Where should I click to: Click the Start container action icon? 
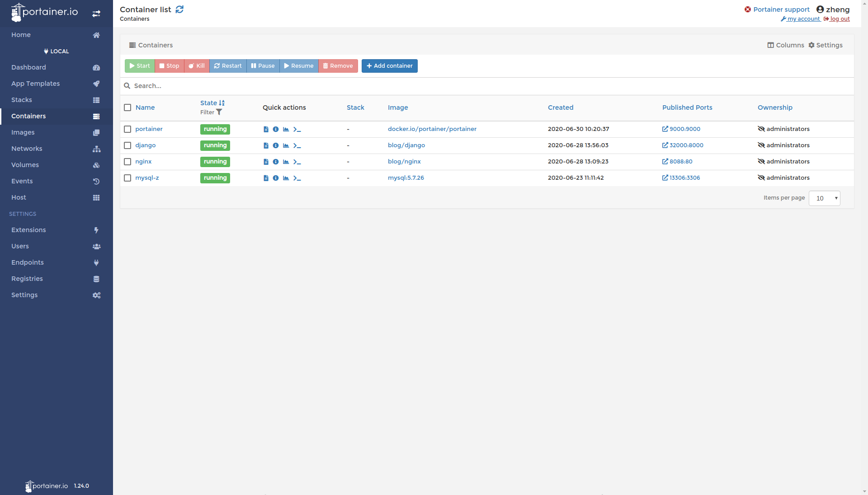[x=140, y=65]
